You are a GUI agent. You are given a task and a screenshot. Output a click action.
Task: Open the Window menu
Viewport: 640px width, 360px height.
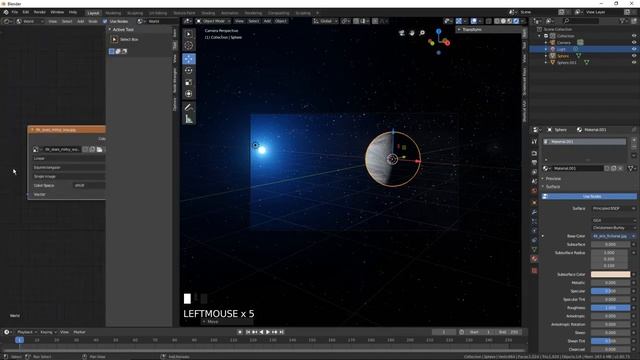[x=57, y=12]
